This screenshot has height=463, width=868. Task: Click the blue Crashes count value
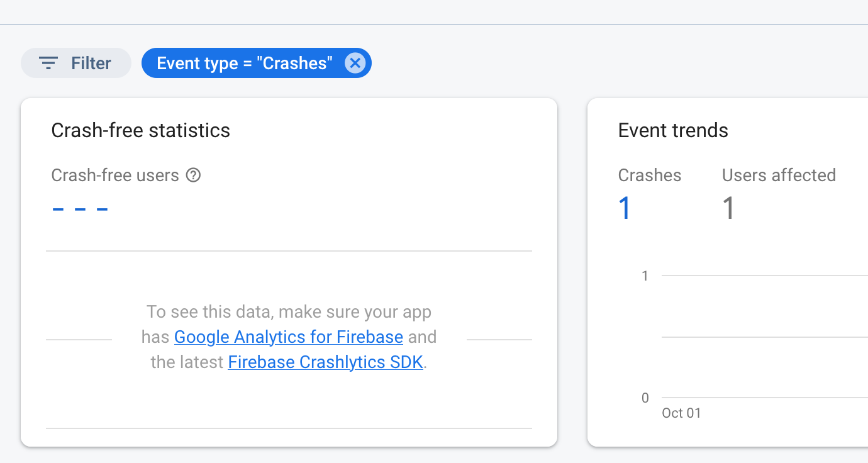(x=625, y=208)
